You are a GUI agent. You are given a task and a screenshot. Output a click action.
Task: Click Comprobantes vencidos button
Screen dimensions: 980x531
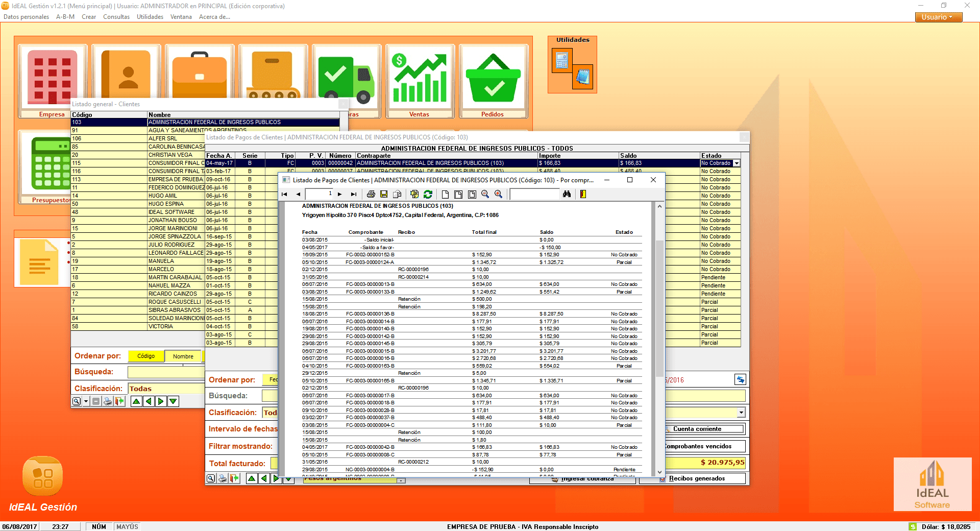(705, 446)
